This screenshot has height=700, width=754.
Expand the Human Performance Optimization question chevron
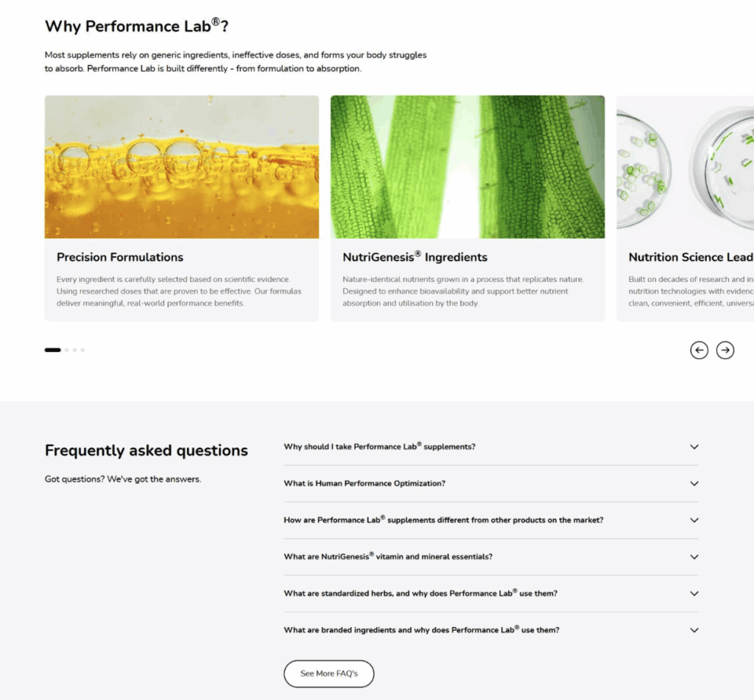[694, 484]
